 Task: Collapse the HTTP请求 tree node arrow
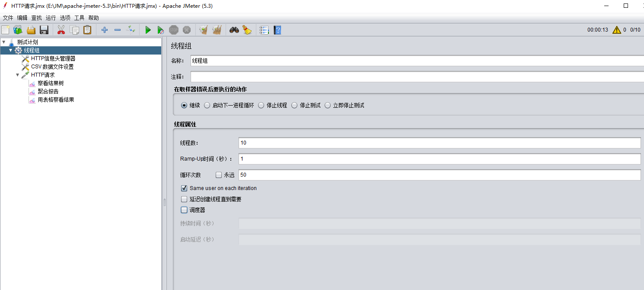click(18, 75)
